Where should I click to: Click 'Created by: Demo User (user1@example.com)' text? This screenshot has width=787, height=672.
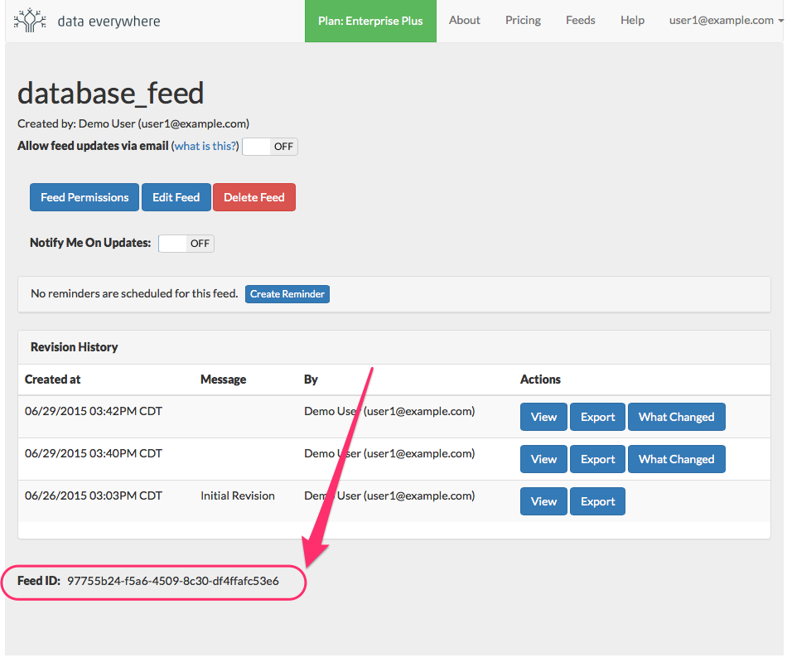(x=133, y=123)
